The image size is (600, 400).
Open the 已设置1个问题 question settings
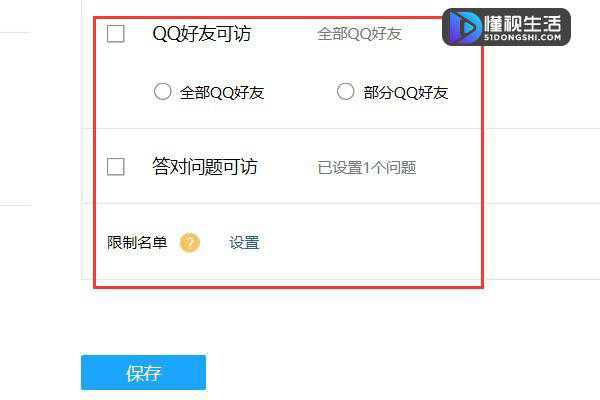pos(367,168)
